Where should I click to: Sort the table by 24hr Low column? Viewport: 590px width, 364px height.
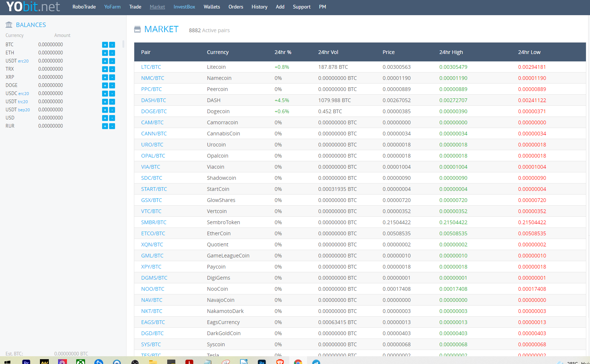click(529, 52)
